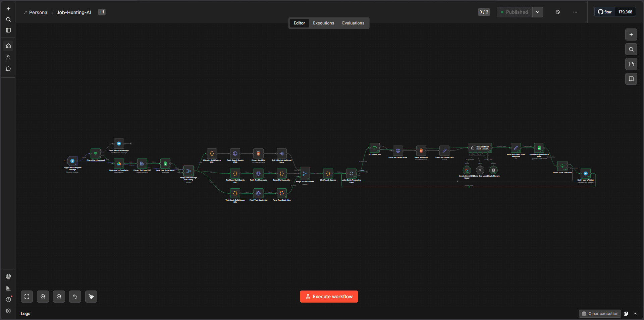This screenshot has height=320, width=644.
Task: Open Settings via the gear icon
Action: (x=8, y=311)
